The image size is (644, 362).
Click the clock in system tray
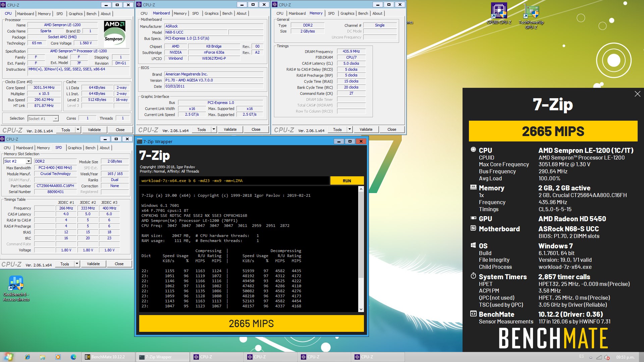pyautogui.click(x=625, y=357)
